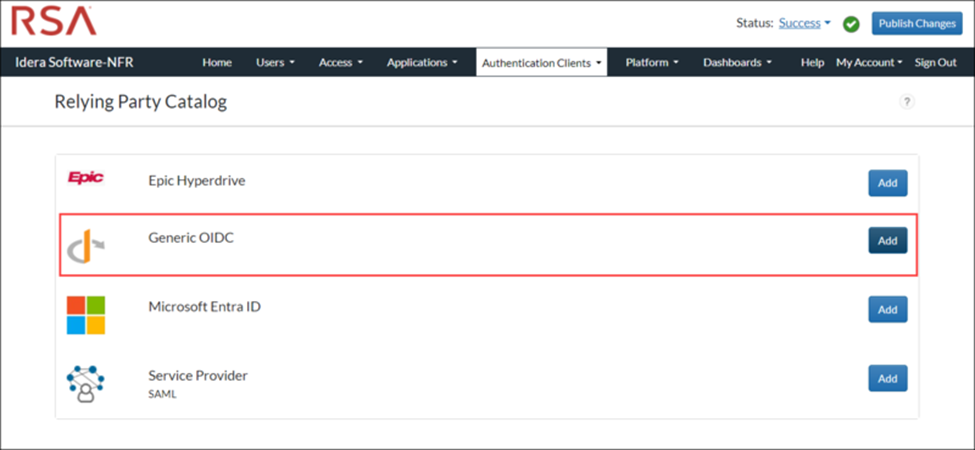The image size is (975, 450).
Task: Open the Authentication Clients menu
Action: click(541, 62)
